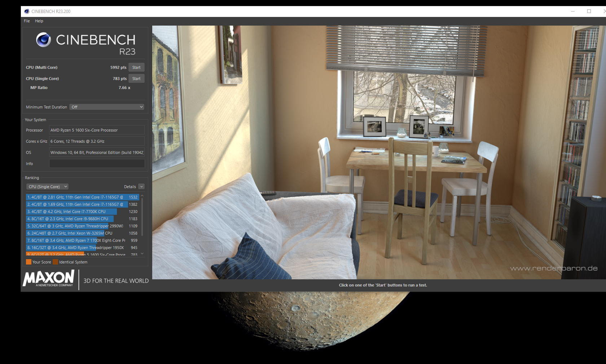Click the Cores x GHz field
Screen dimensions: 606x364
97,141
